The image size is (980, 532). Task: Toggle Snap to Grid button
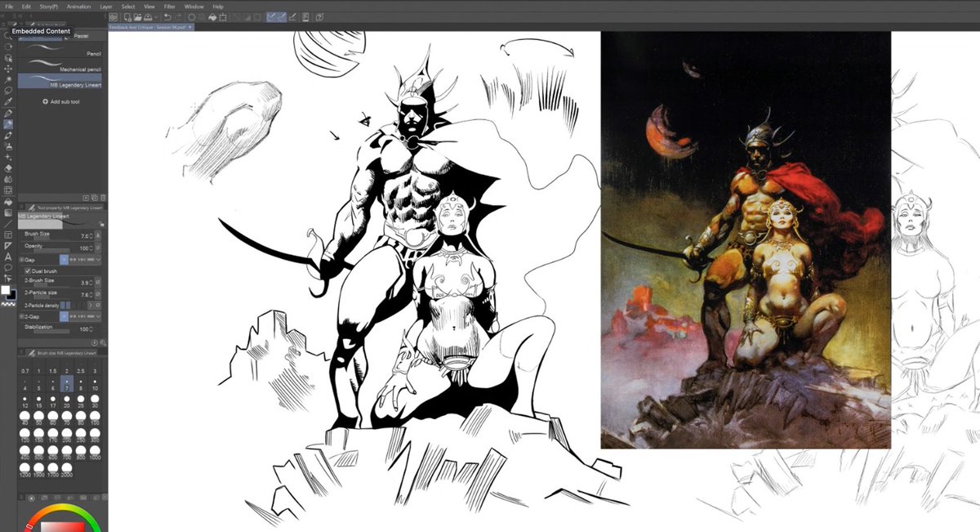(292, 17)
